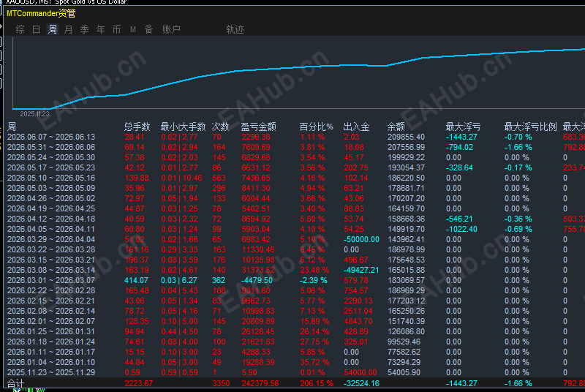Click the deposit value 54000.00
The width and height of the screenshot is (585, 392).
[361, 372]
